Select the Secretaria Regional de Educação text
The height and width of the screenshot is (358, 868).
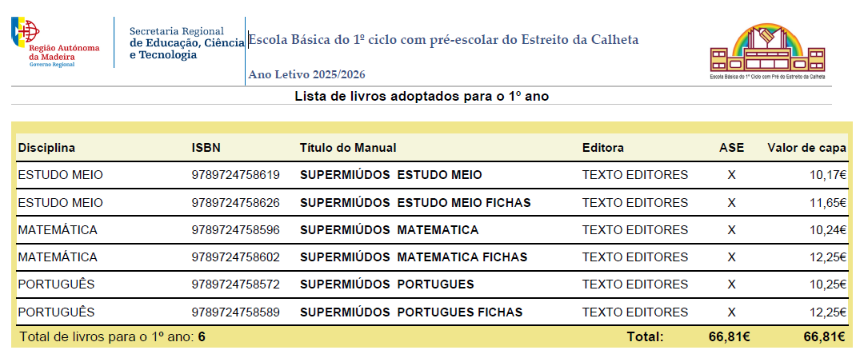(x=186, y=43)
